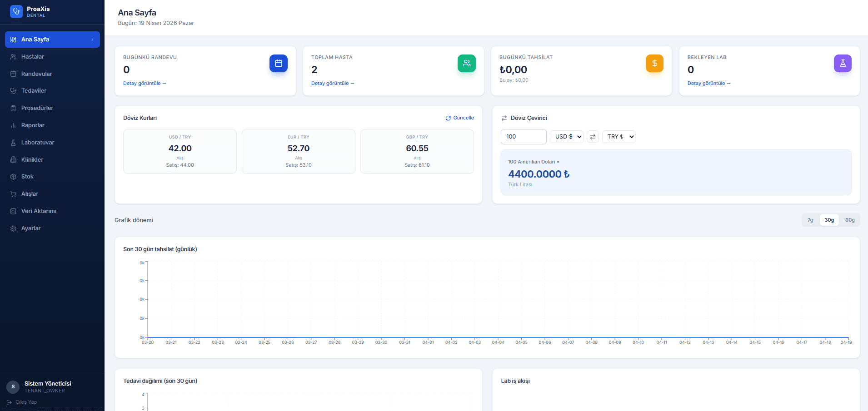The image size is (868, 411).
Task: Click the converted result 4400.0000 ₺
Action: coord(539,174)
